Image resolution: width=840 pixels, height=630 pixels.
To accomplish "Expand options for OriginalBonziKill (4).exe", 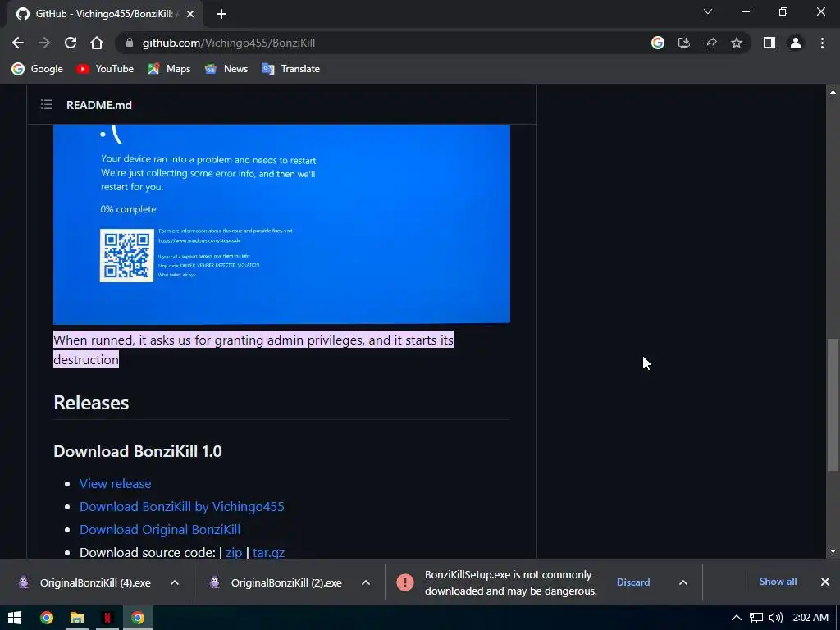I will pos(175,582).
